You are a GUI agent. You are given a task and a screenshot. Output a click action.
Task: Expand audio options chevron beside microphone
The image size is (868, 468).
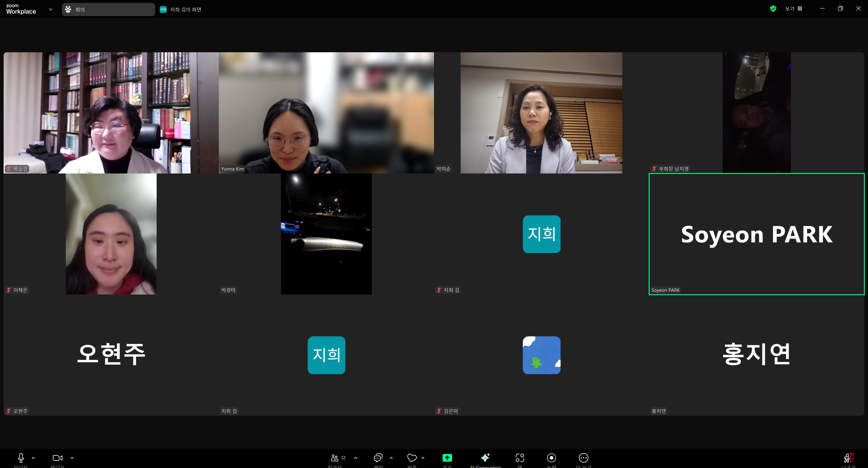tap(33, 458)
